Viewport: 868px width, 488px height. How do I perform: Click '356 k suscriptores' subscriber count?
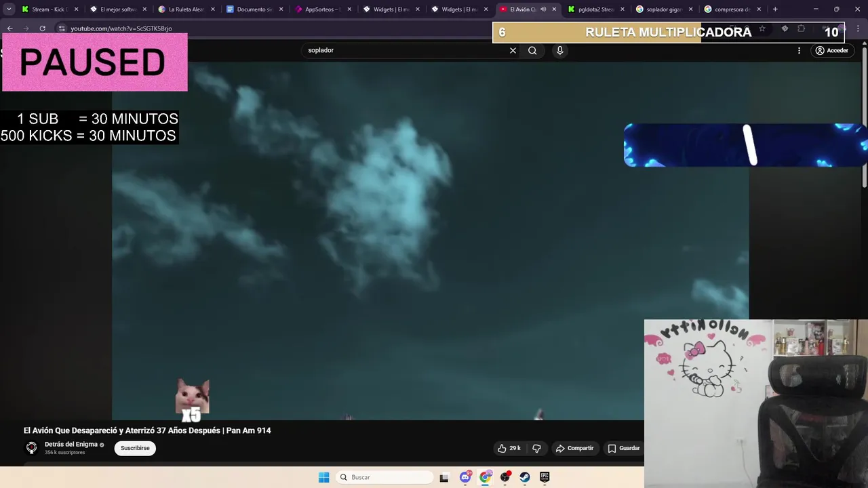[x=65, y=453]
